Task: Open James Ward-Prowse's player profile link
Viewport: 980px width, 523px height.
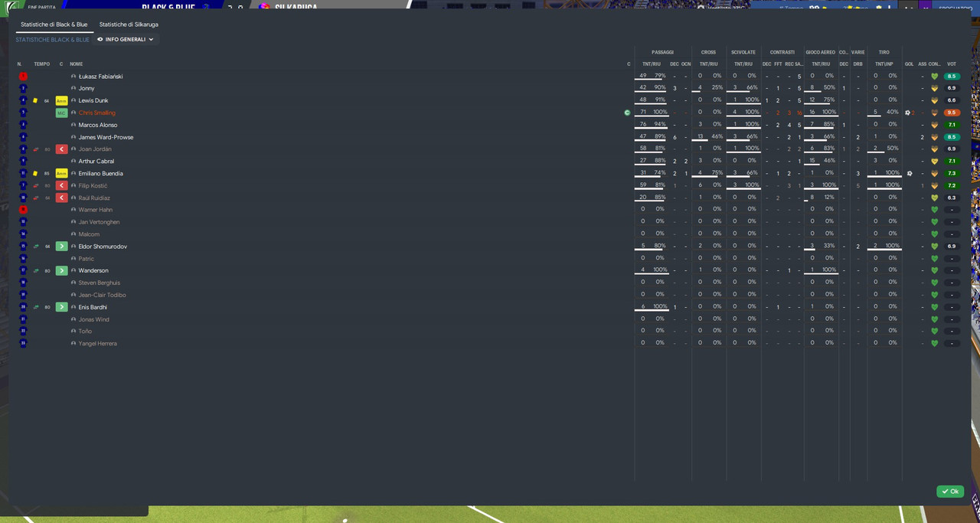Action: click(106, 137)
